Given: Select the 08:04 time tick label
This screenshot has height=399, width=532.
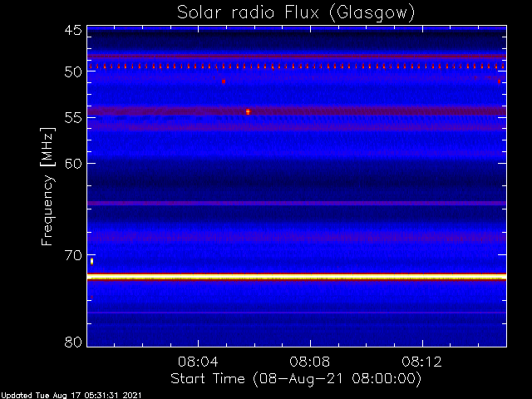Looking at the screenshot, I should (198, 362).
